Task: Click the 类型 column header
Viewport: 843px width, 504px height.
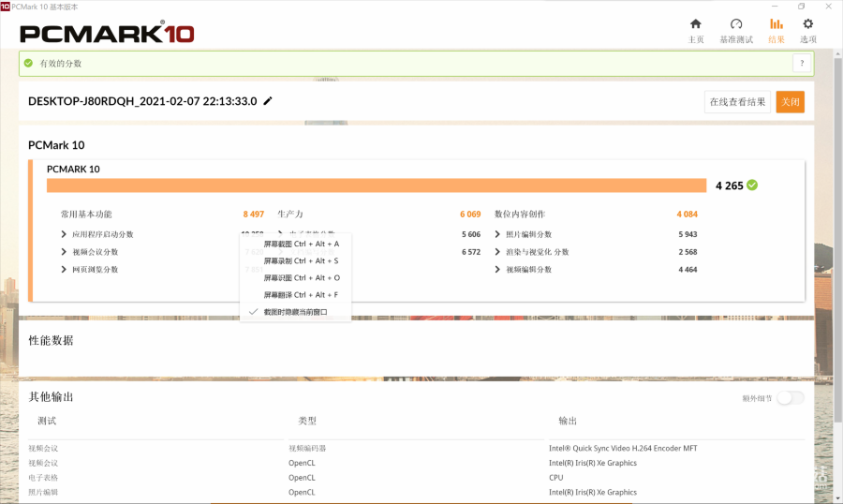Action: (x=307, y=421)
